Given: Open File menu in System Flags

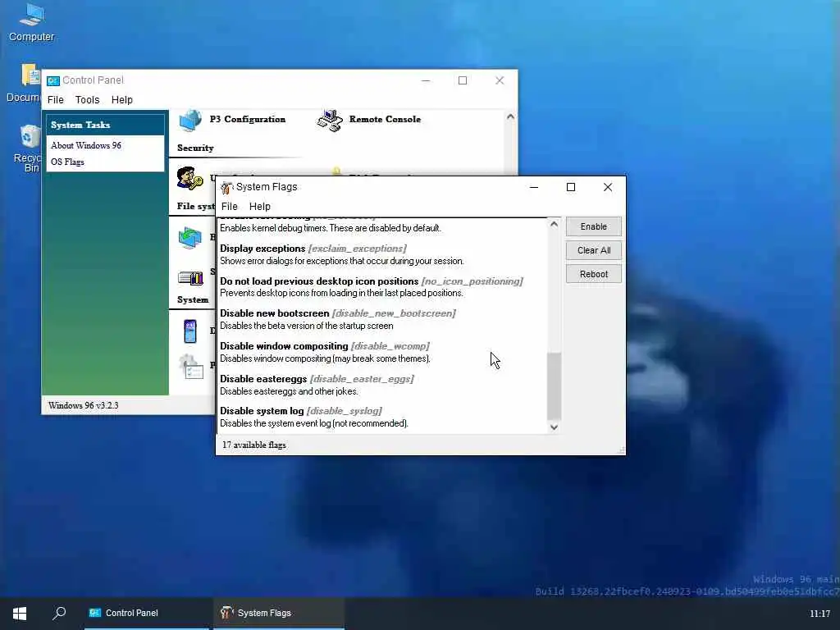Looking at the screenshot, I should pyautogui.click(x=230, y=207).
